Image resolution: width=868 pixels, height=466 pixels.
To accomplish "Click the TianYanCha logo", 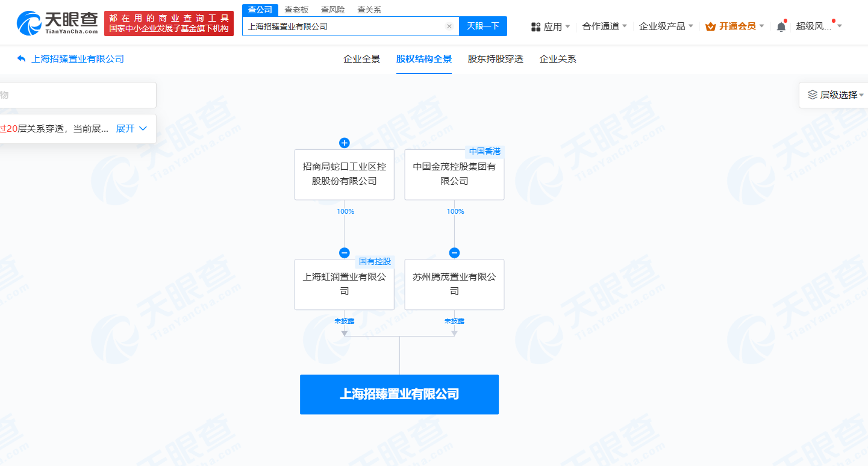I will 57,23.
